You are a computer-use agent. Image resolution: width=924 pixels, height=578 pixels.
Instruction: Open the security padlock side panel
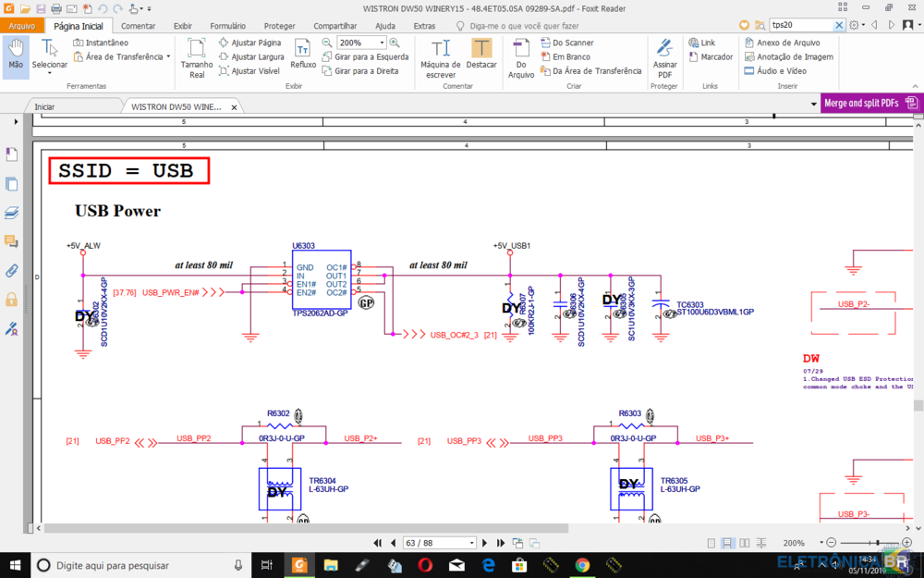(12, 300)
